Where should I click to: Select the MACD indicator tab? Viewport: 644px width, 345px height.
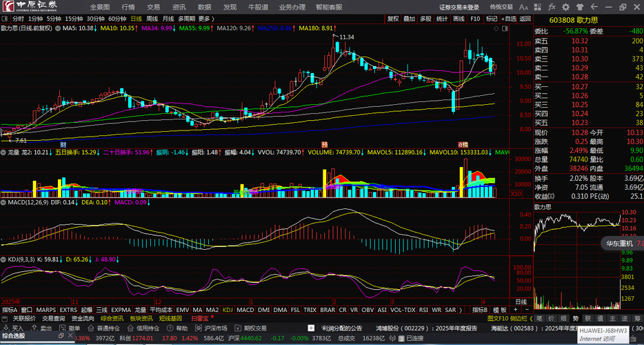[x=245, y=310]
